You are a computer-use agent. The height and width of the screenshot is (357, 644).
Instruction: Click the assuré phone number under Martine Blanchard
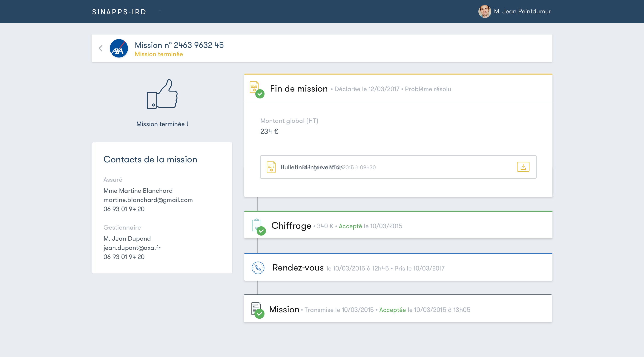pyautogui.click(x=124, y=209)
